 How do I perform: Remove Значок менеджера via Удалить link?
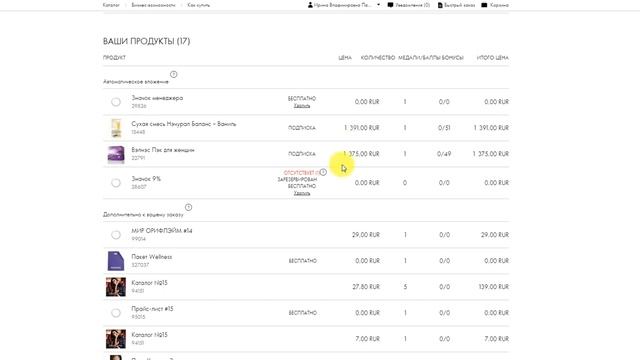coord(302,106)
